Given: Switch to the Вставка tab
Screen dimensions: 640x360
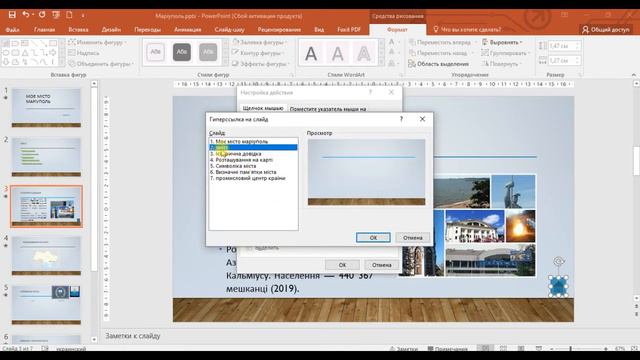Looking at the screenshot, I should pyautogui.click(x=78, y=29).
